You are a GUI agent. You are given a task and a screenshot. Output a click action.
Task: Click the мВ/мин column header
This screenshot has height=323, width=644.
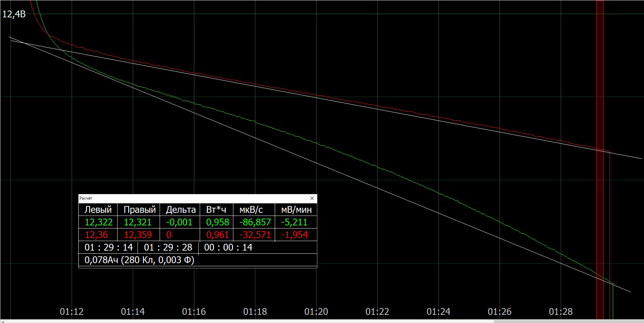(x=296, y=209)
